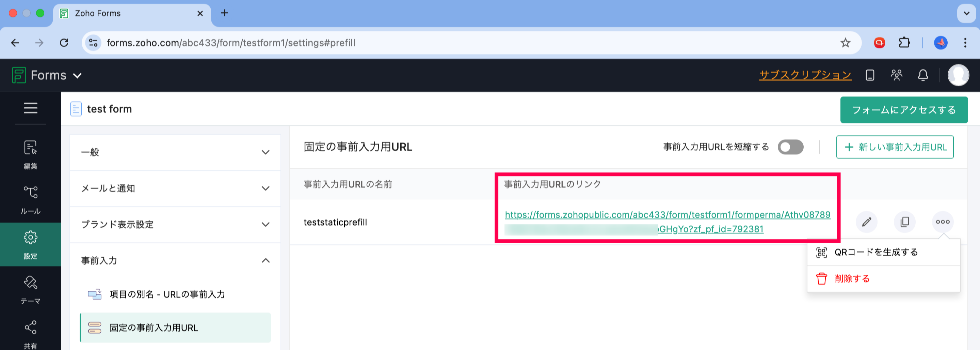Select QRコードを生成する menu option
Image resolution: width=980 pixels, height=350 pixels.
[x=876, y=252]
